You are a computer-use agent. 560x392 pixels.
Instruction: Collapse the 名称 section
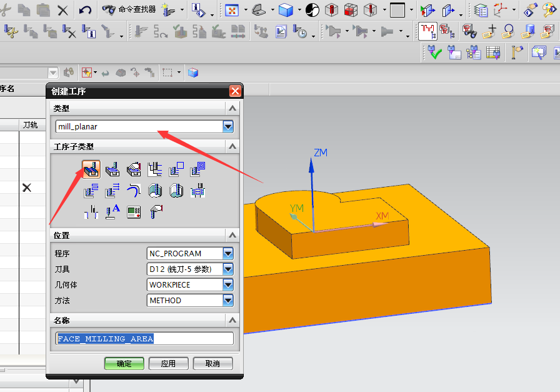tap(232, 320)
